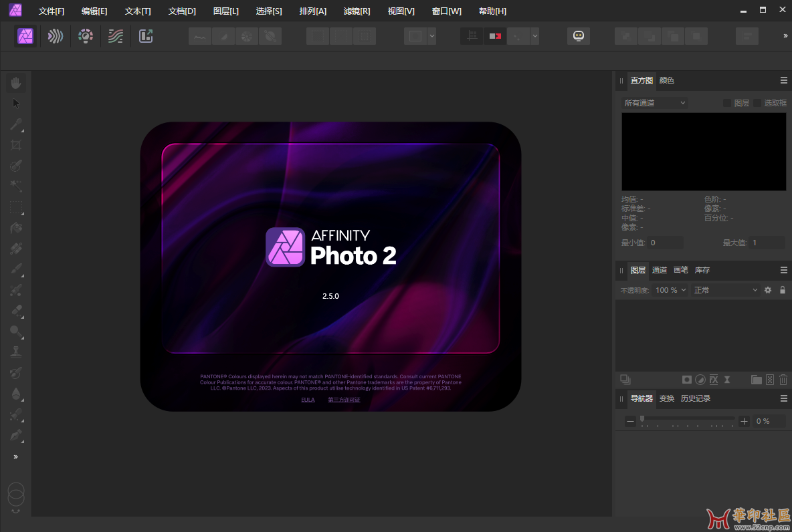Image resolution: width=792 pixels, height=532 pixels.
Task: Select the Hand view tool
Action: [16, 83]
